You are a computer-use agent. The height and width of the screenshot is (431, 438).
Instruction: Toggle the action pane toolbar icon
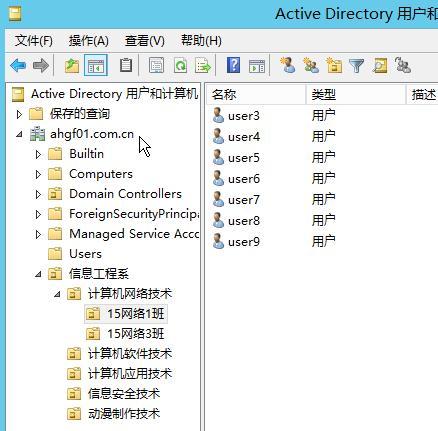tap(257, 66)
